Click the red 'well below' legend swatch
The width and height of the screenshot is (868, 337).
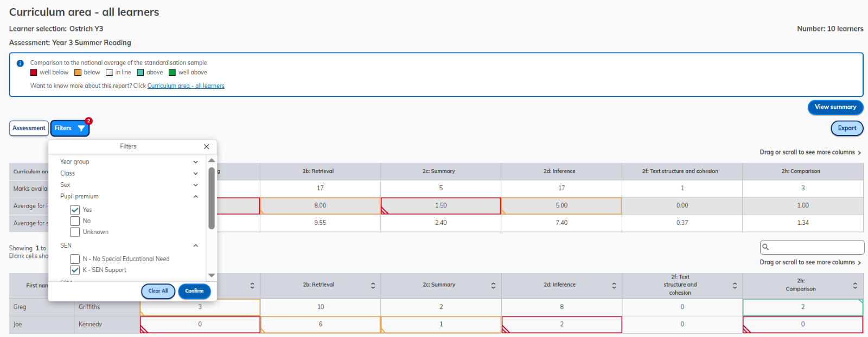pos(34,73)
